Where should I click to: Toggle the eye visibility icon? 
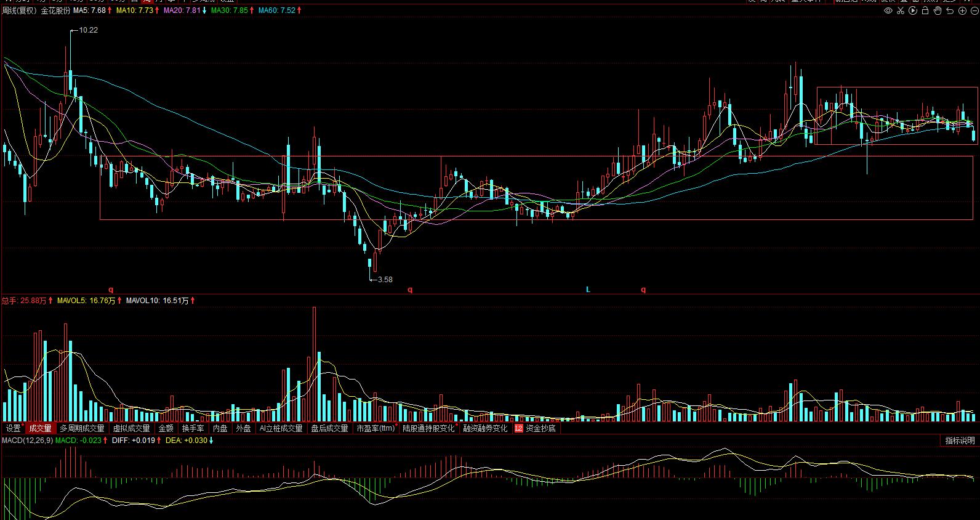click(888, 10)
